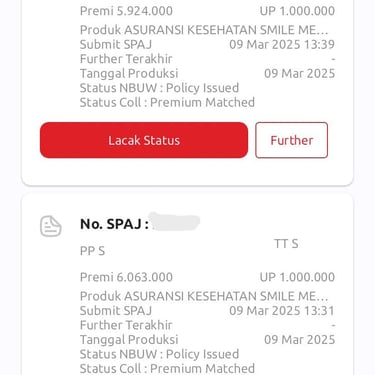Open the outlined Further button
This screenshot has width=375, height=375.
(292, 140)
